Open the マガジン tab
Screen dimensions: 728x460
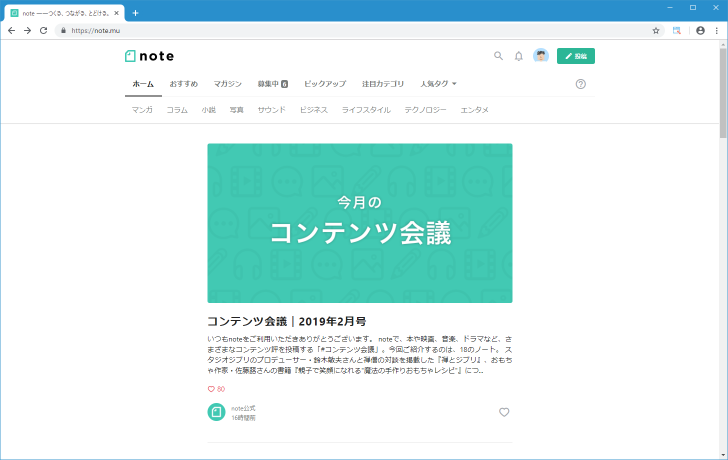(228, 84)
